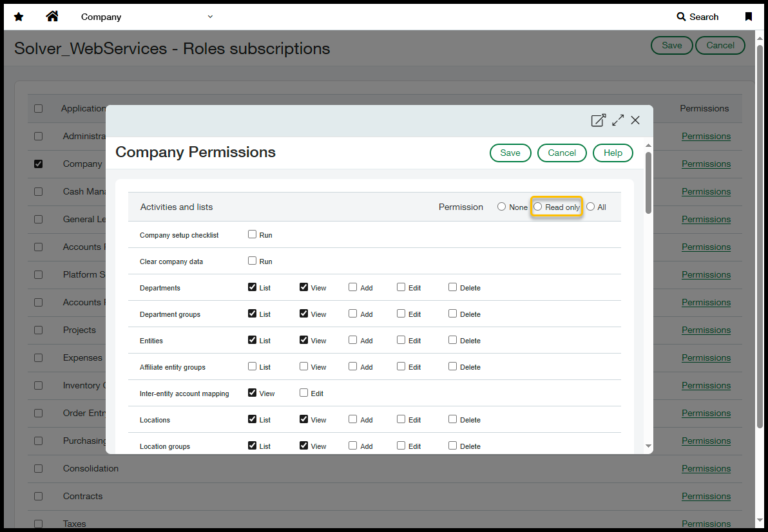Click the bookmark icon in top bar
Viewport: 768px width, 532px height.
coord(748,17)
